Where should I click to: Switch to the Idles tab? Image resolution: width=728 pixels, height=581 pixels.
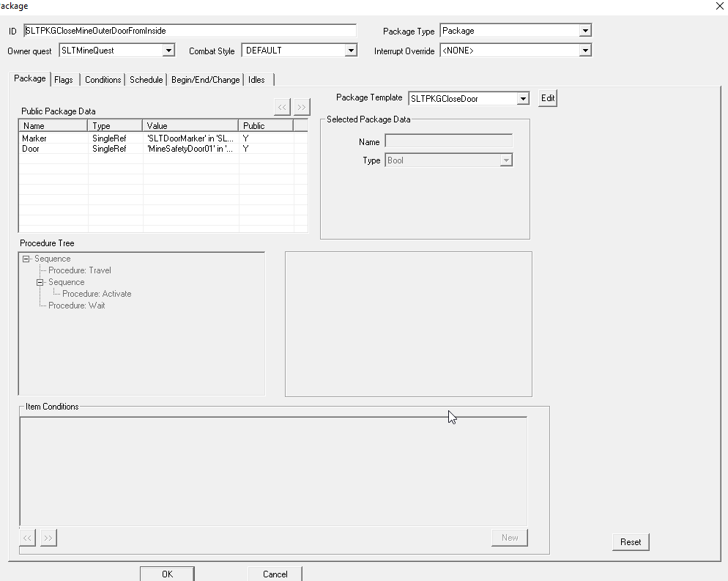(256, 80)
